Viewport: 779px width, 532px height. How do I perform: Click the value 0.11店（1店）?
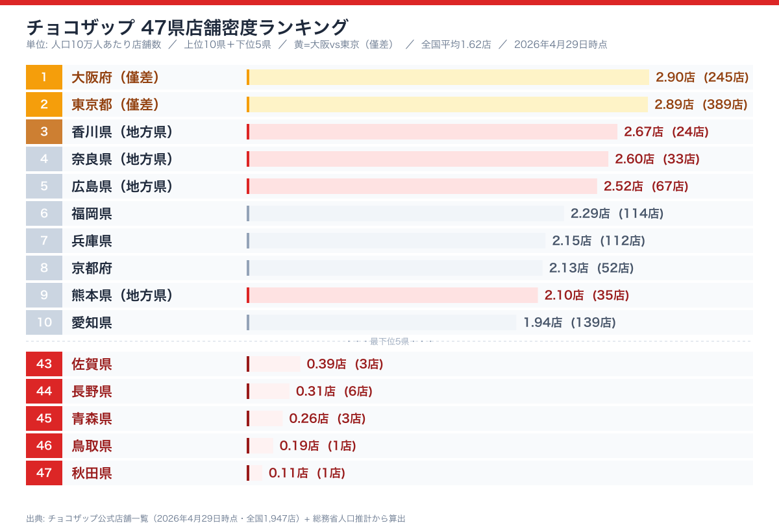(307, 473)
